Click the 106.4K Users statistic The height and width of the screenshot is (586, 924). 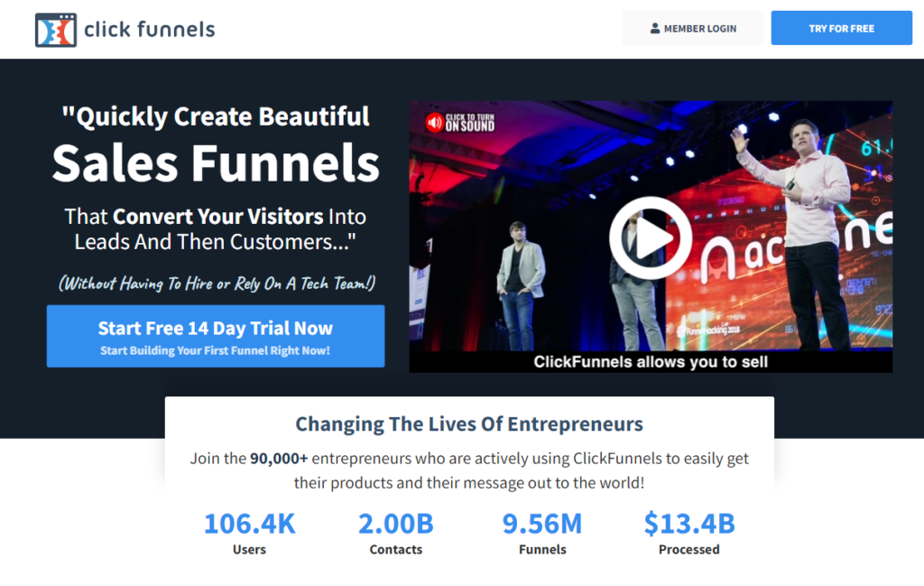tap(249, 533)
